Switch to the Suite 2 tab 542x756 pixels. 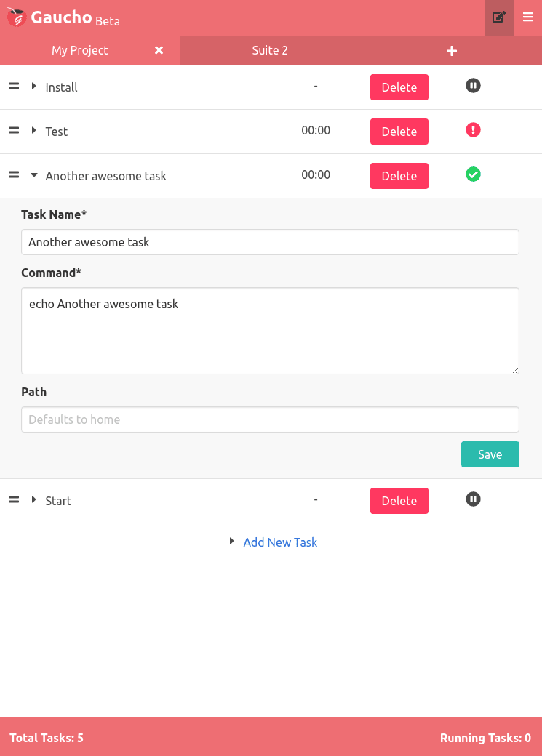270,50
